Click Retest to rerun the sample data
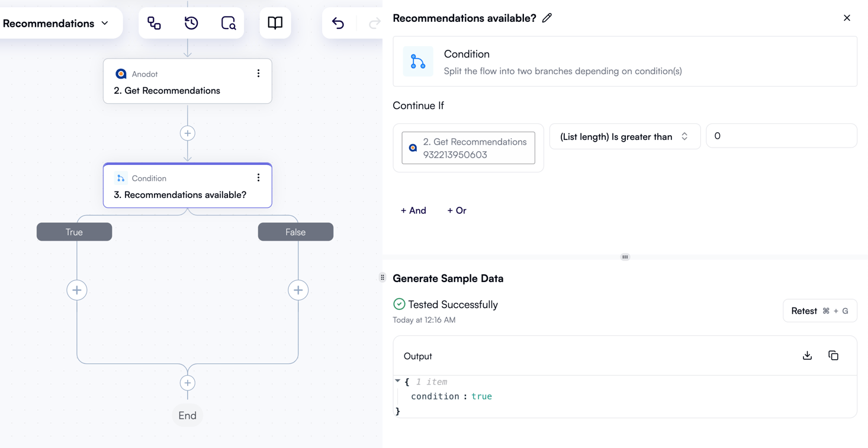 [x=820, y=311]
